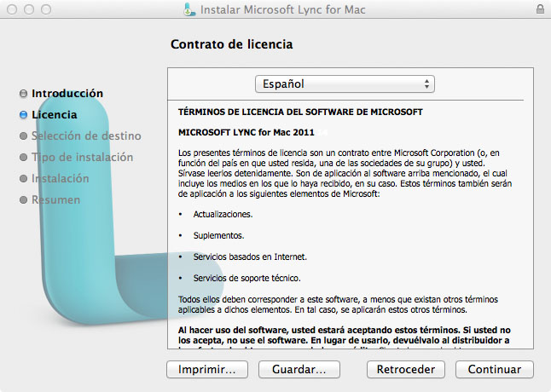This screenshot has width=551, height=392.
Task: Open the Español language dropdown
Action: coord(345,84)
